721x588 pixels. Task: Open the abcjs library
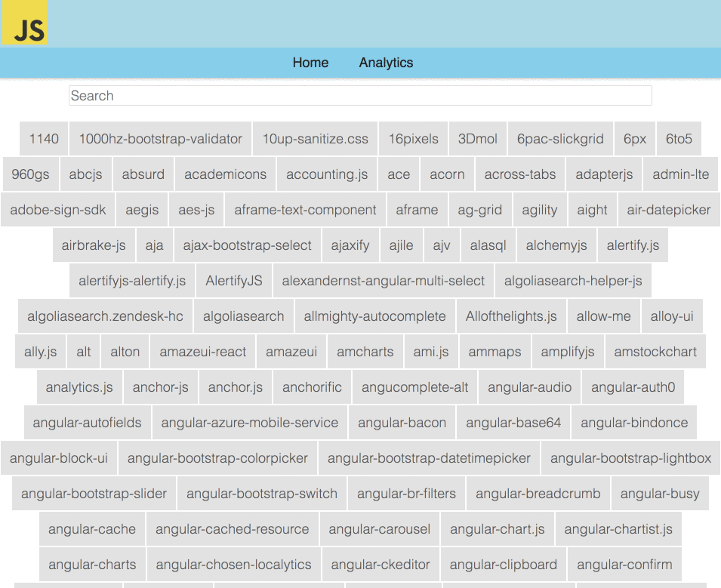click(x=85, y=174)
